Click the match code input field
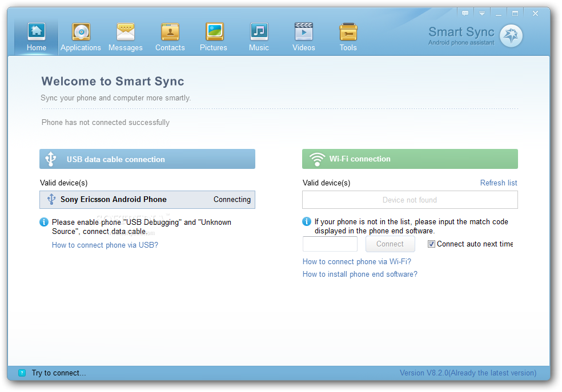 [330, 244]
